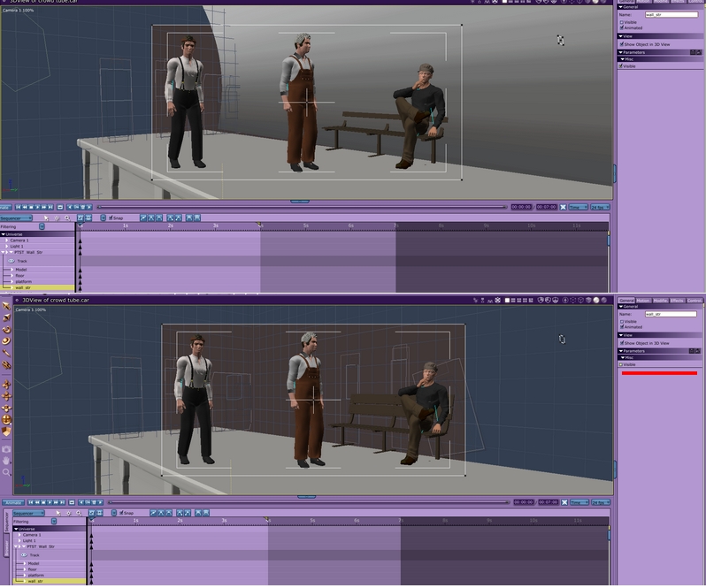This screenshot has width=706, height=588.
Task: Click the linear tweener icon in lower sequencer
Action: 153,513
